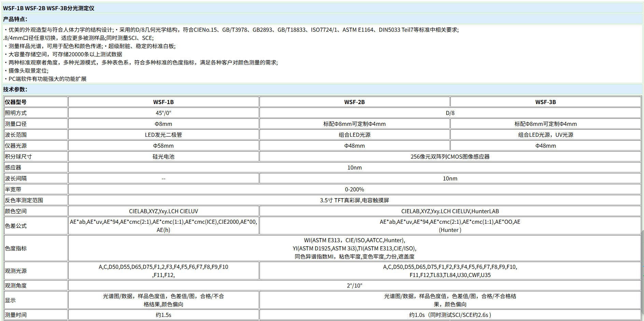
Task: Select the WSF-3B column header
Action: 545,102
